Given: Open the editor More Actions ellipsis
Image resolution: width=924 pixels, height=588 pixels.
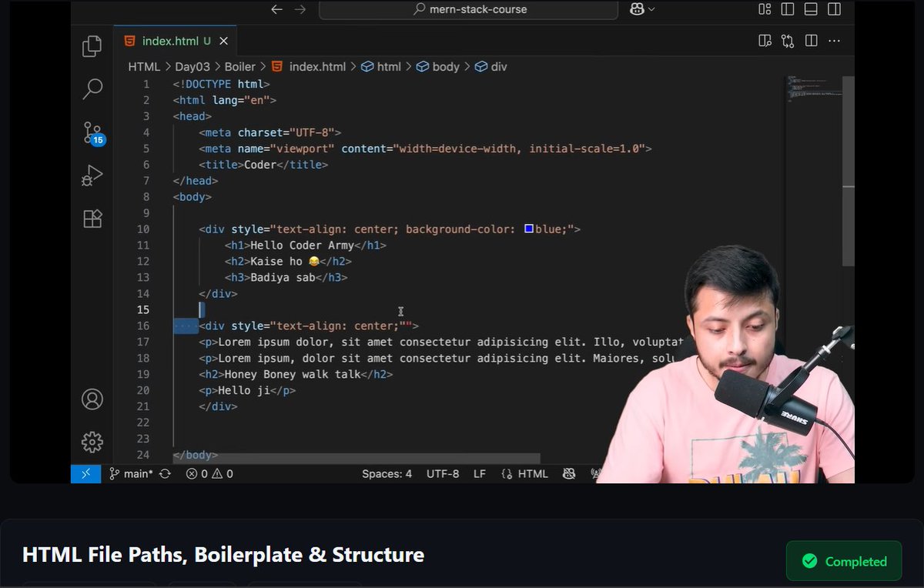Looking at the screenshot, I should (834, 41).
